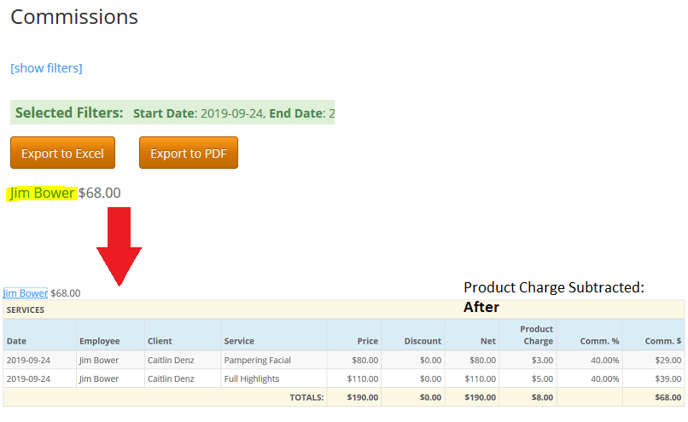
Task: Select the Price column header
Action: (367, 341)
